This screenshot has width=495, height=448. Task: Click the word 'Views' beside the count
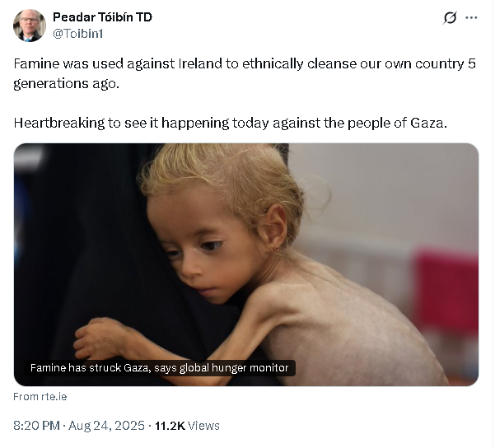(203, 426)
